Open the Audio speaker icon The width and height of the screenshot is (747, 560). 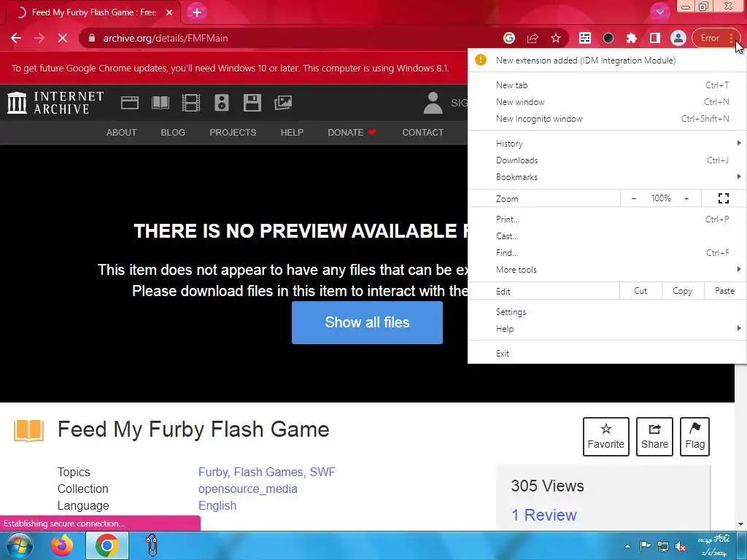[x=222, y=103]
